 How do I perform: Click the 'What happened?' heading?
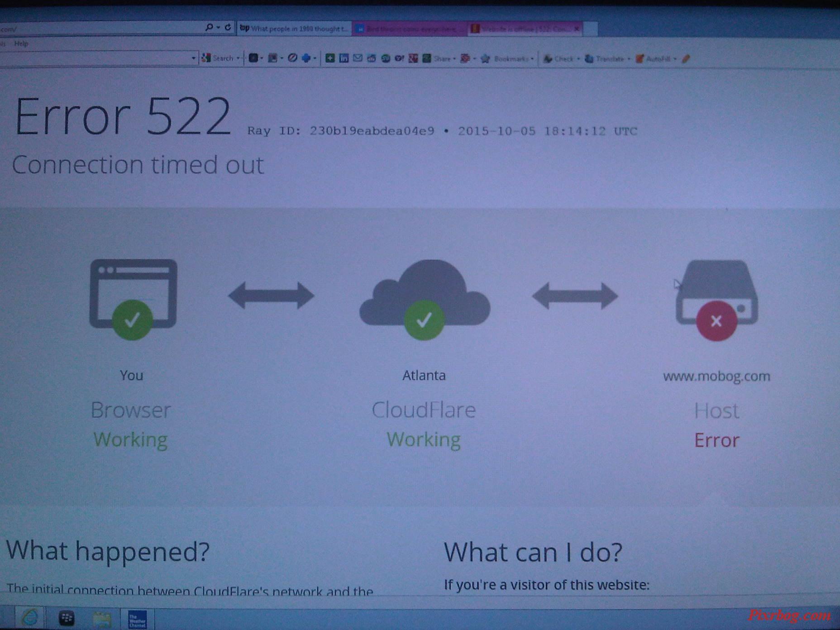(108, 551)
